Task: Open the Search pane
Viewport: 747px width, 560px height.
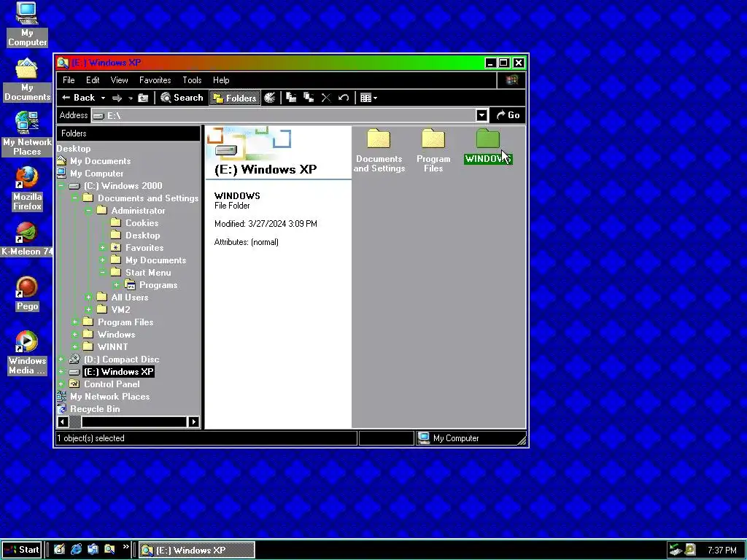Action: pyautogui.click(x=182, y=98)
